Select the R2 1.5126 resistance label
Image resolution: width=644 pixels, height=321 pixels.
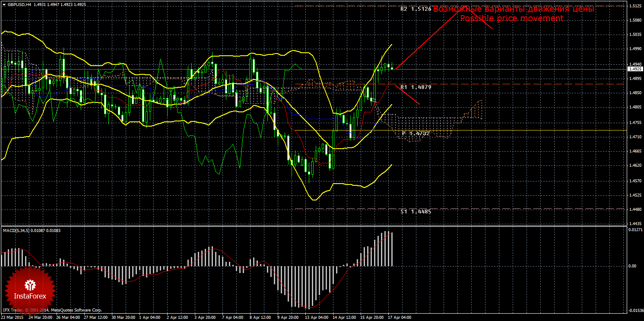(x=416, y=9)
